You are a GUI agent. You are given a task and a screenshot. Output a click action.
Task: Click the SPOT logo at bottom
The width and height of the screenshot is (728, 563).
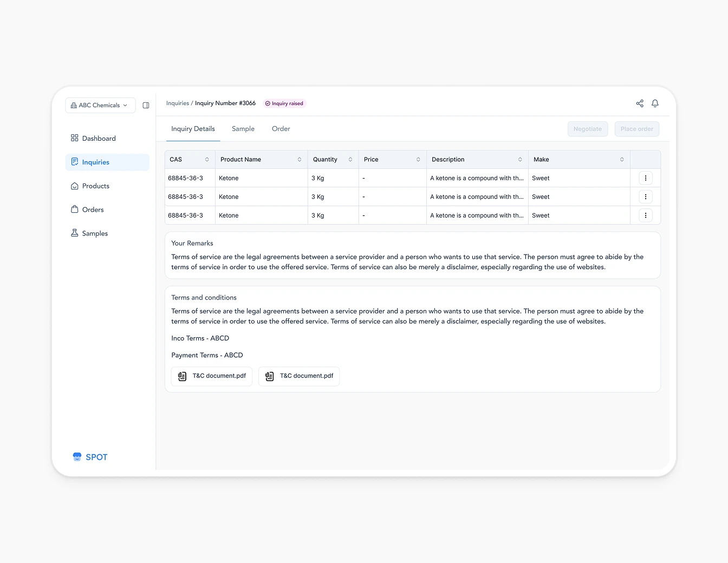90,456
